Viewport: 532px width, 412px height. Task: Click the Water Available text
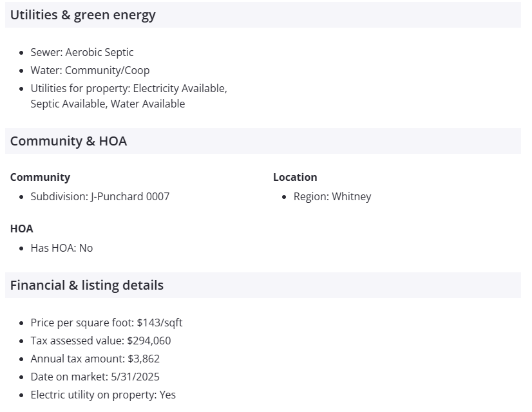(148, 104)
